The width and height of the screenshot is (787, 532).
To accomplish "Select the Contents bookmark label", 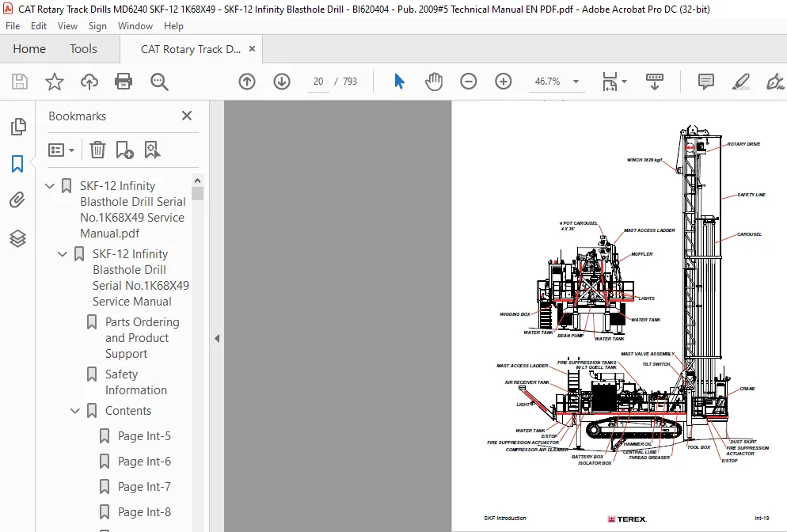I will [x=128, y=411].
